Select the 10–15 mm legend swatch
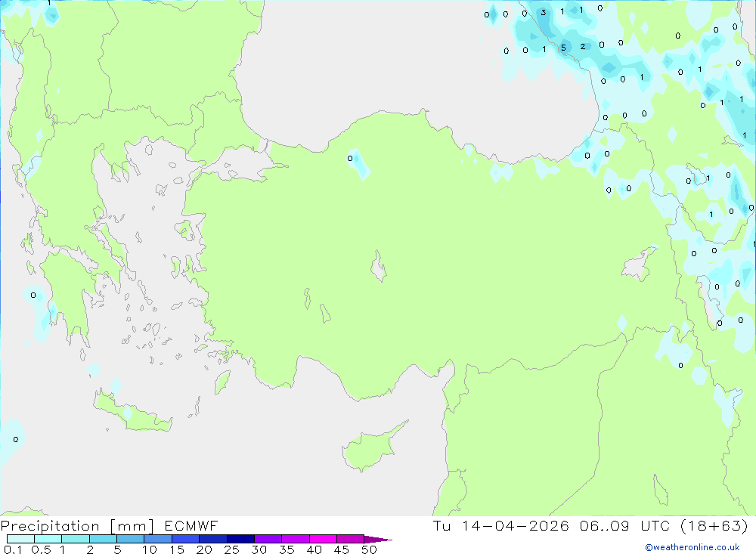Image resolution: width=756 pixels, height=554 pixels. click(158, 539)
